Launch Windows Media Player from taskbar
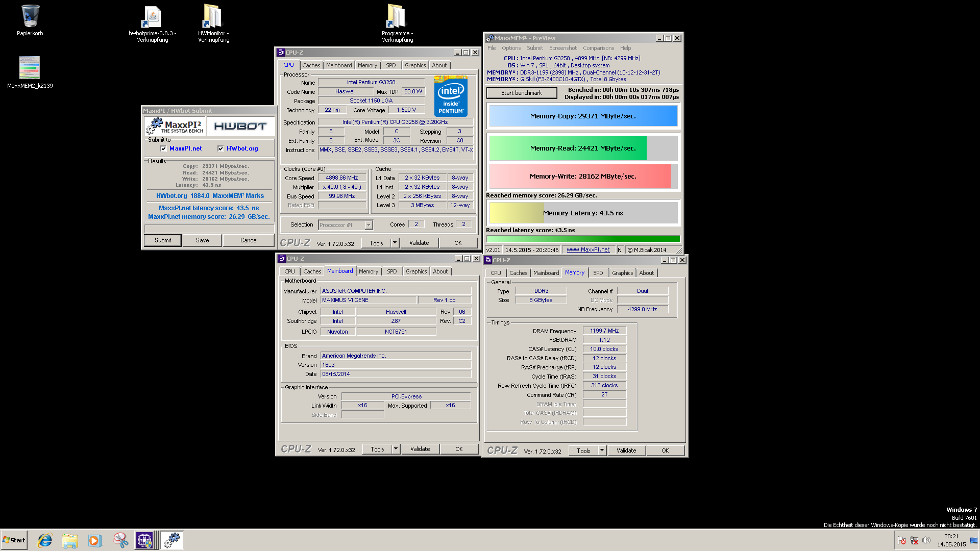Viewport: 980px width, 551px height. click(95, 540)
